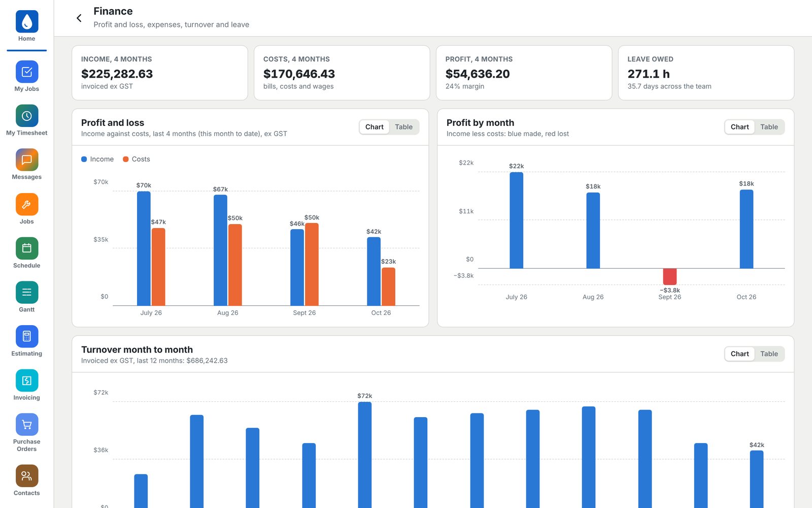This screenshot has height=508, width=812.
Task: Select Chart view for Profit and loss
Action: point(375,127)
